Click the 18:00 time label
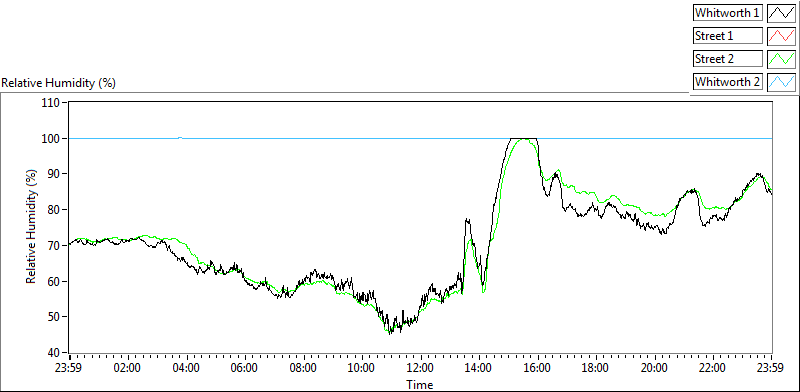 (x=596, y=368)
